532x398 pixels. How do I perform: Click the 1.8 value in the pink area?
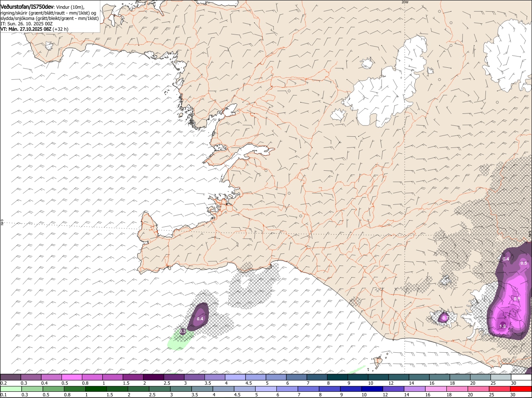tap(502, 327)
